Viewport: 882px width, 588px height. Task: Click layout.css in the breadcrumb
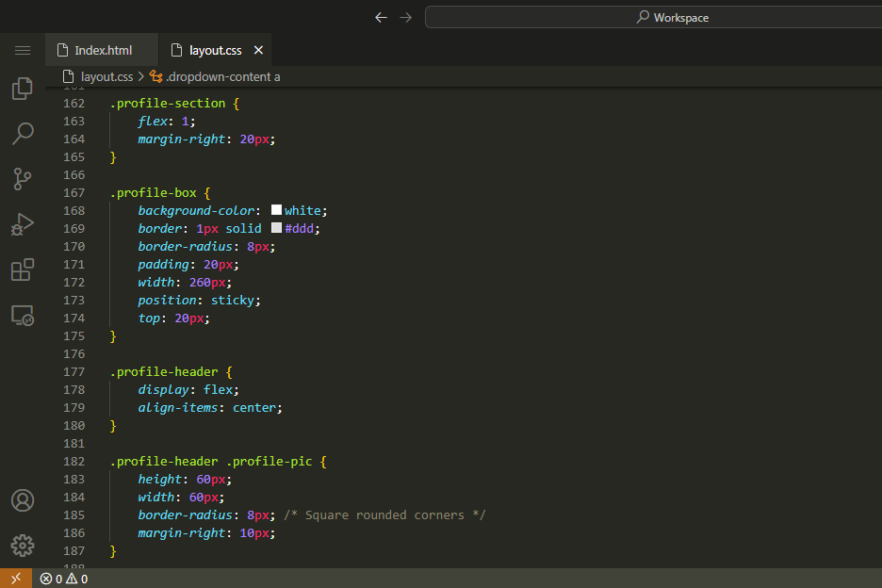pyautogui.click(x=106, y=76)
